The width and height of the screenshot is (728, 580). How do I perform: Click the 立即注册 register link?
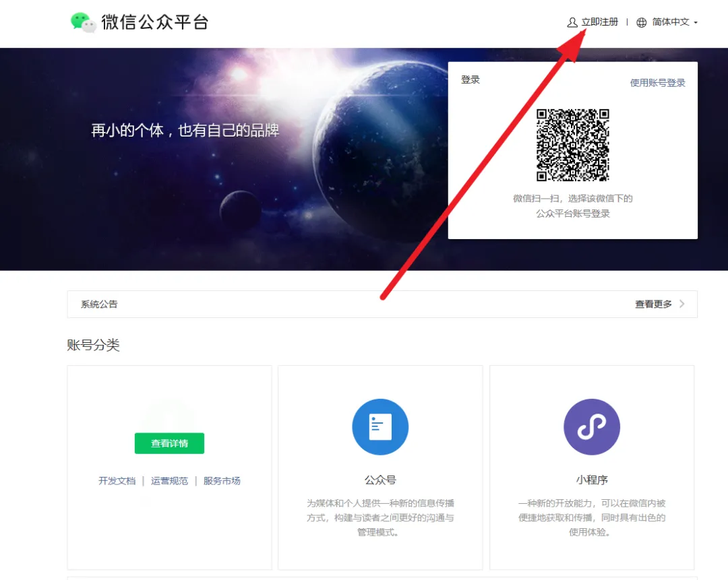599,22
